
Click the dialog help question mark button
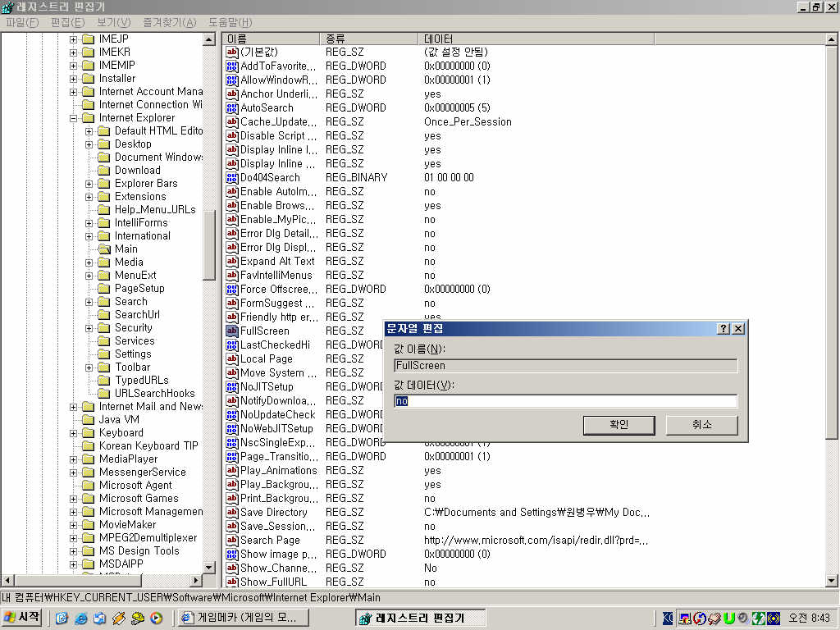(723, 328)
